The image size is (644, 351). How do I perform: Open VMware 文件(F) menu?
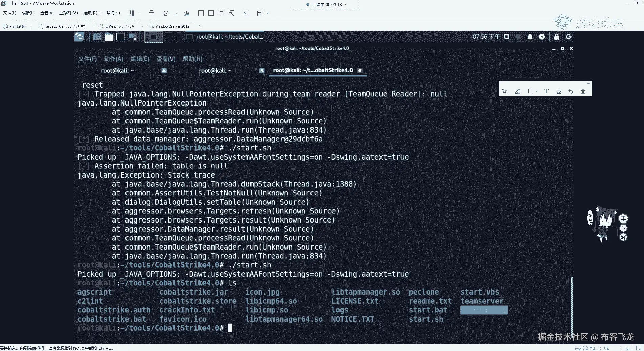tap(10, 13)
